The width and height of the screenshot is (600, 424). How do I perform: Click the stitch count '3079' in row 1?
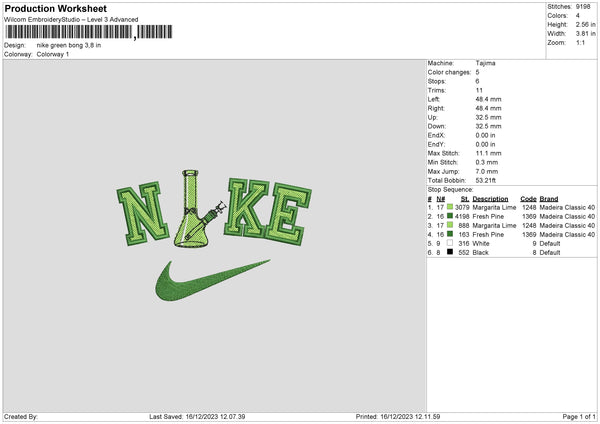pos(462,207)
